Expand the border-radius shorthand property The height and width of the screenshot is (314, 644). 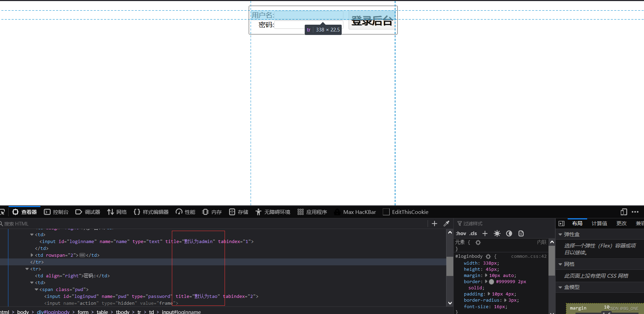tap(505, 300)
